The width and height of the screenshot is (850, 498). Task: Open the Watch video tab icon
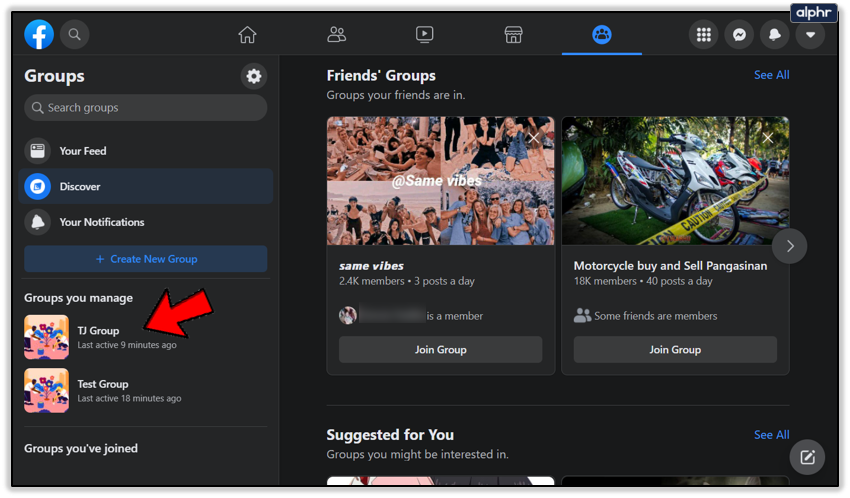(424, 35)
